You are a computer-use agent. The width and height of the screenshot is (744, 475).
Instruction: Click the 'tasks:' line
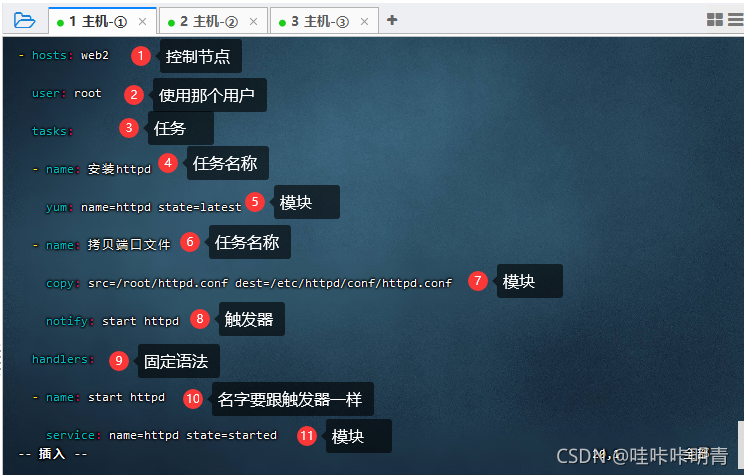pos(52,131)
